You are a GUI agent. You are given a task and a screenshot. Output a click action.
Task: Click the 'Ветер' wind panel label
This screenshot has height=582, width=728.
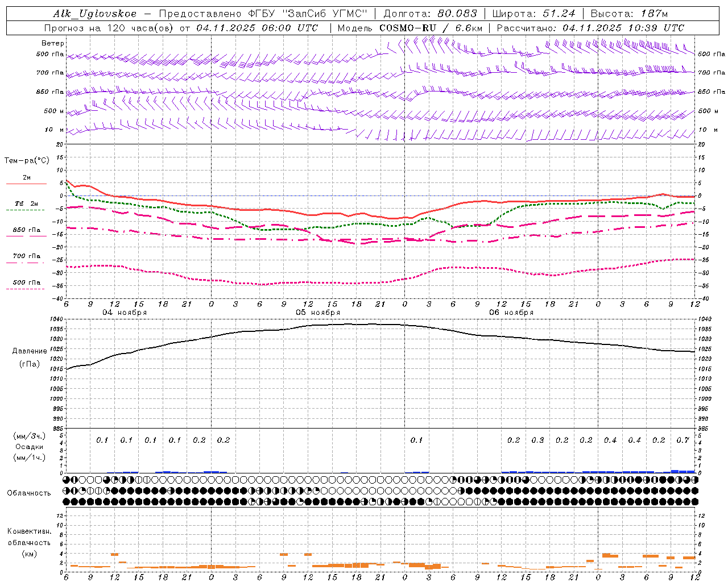pyautogui.click(x=53, y=43)
